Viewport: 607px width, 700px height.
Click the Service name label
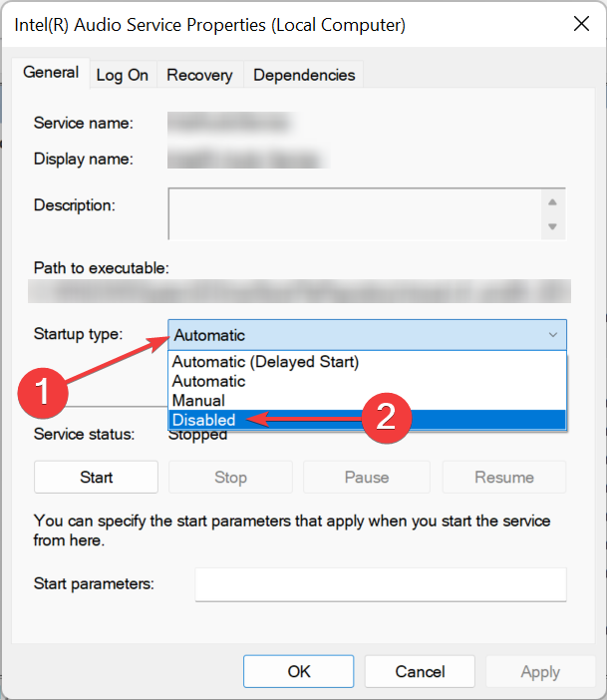(x=84, y=123)
